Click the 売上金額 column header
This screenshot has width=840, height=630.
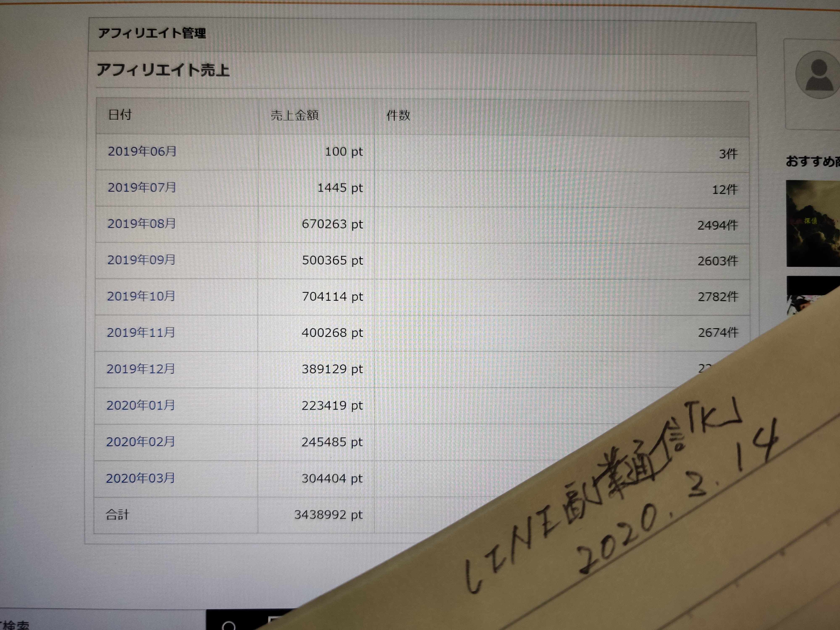click(x=294, y=115)
